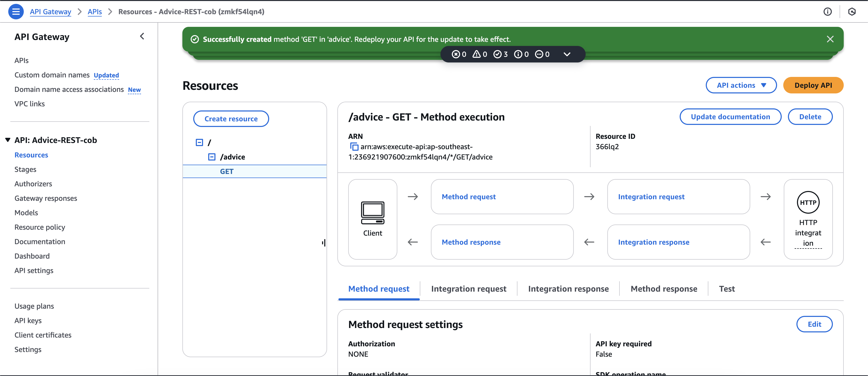Viewport: 868px width, 376px height.
Task: Open the API actions dropdown
Action: (741, 85)
